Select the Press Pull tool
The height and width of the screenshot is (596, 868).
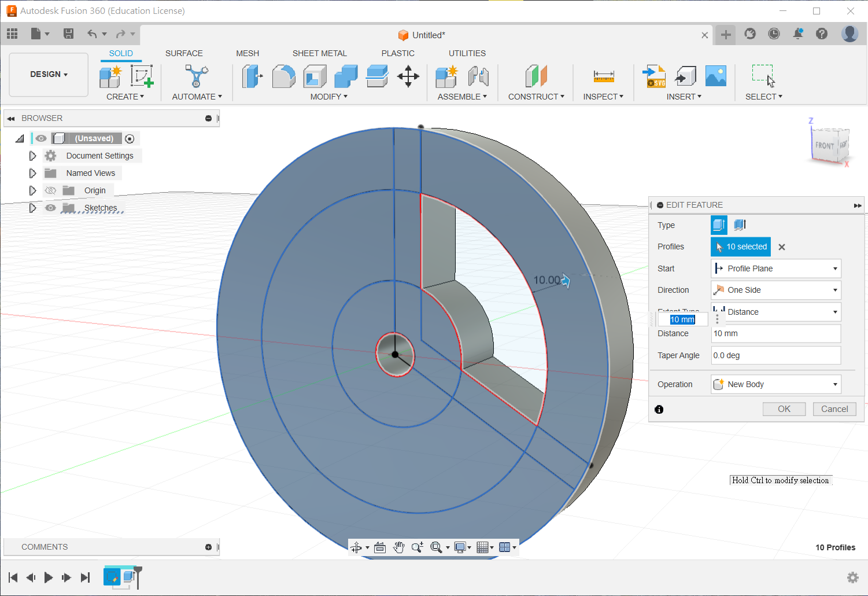252,76
